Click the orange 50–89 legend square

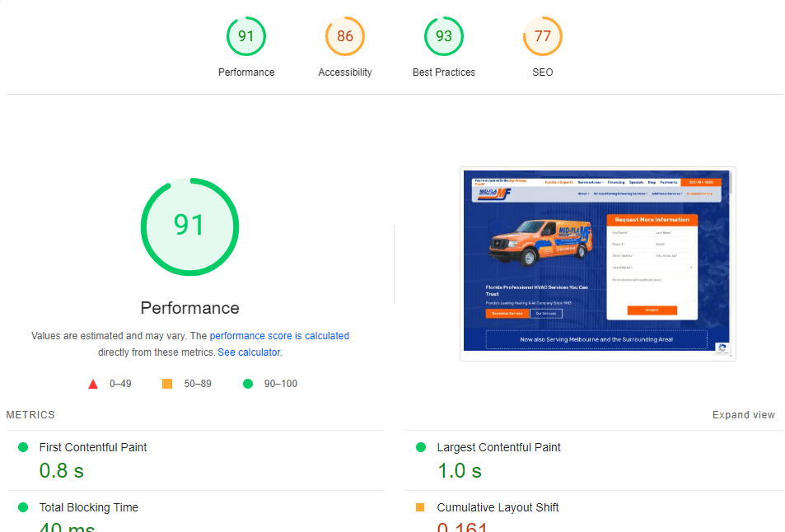pos(168,383)
